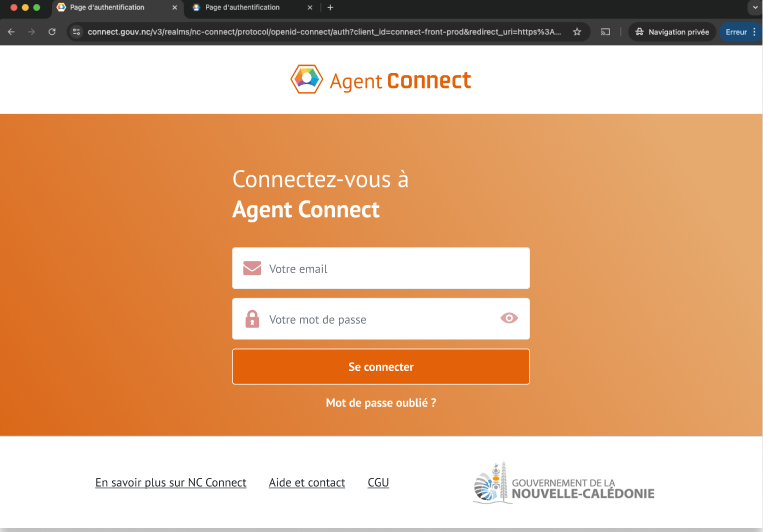Click the green macOS fullscreen window button
763x532 pixels.
point(36,7)
